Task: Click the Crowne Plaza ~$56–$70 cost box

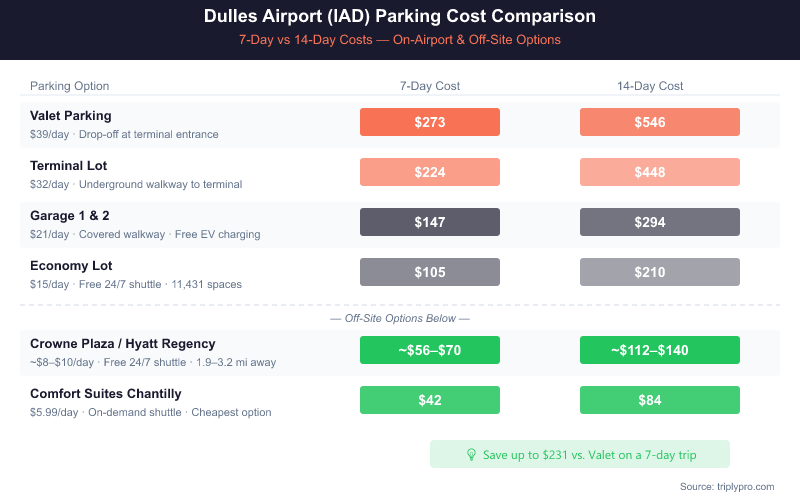Action: pyautogui.click(x=430, y=350)
